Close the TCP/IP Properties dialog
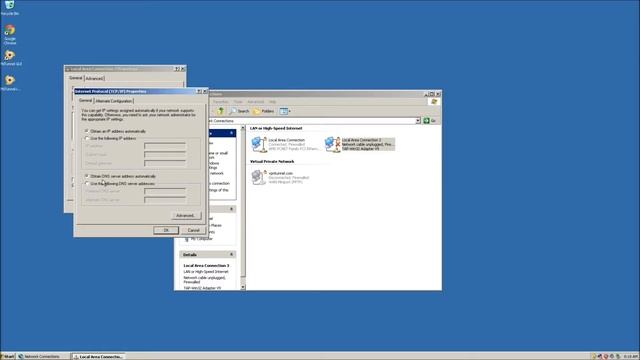 205,91
